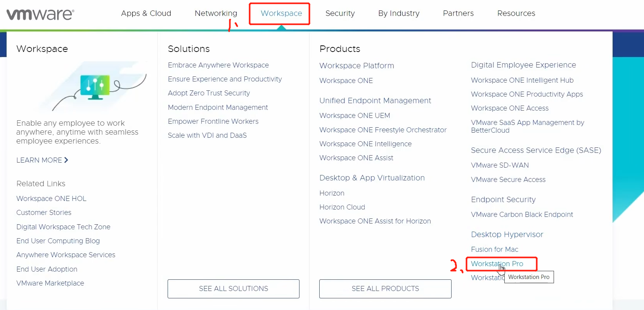Viewport: 644px width, 310px height.
Task: Open Workspace ONE Freestyle Orchestrator
Action: pos(383,130)
